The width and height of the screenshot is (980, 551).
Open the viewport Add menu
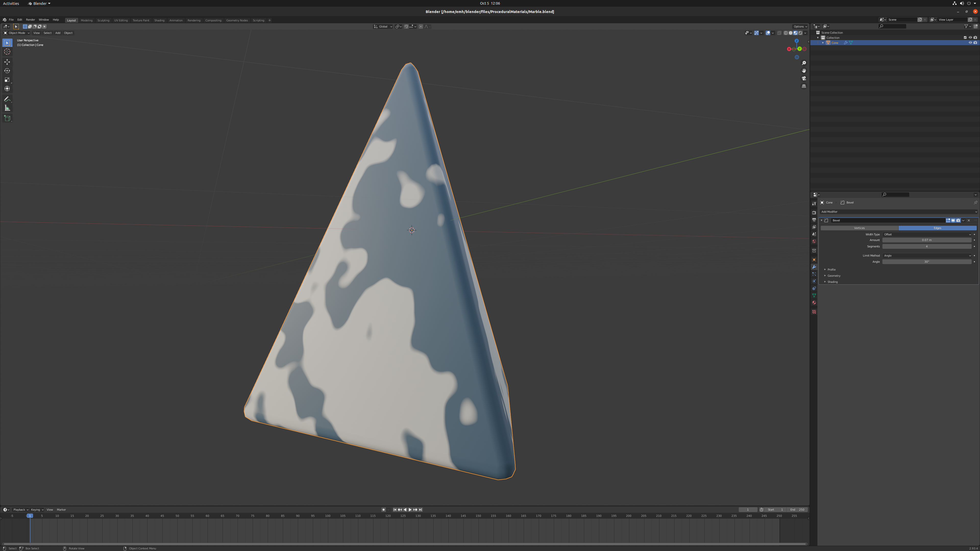pyautogui.click(x=58, y=33)
